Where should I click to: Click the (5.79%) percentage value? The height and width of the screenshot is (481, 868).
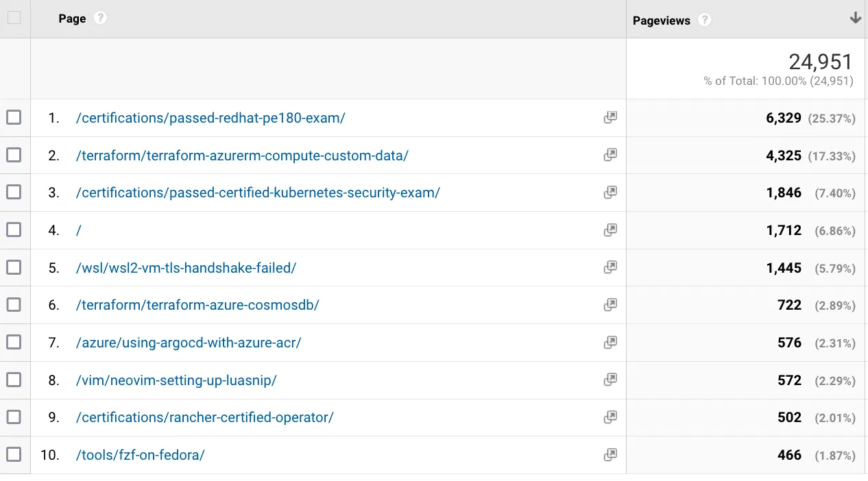point(835,268)
